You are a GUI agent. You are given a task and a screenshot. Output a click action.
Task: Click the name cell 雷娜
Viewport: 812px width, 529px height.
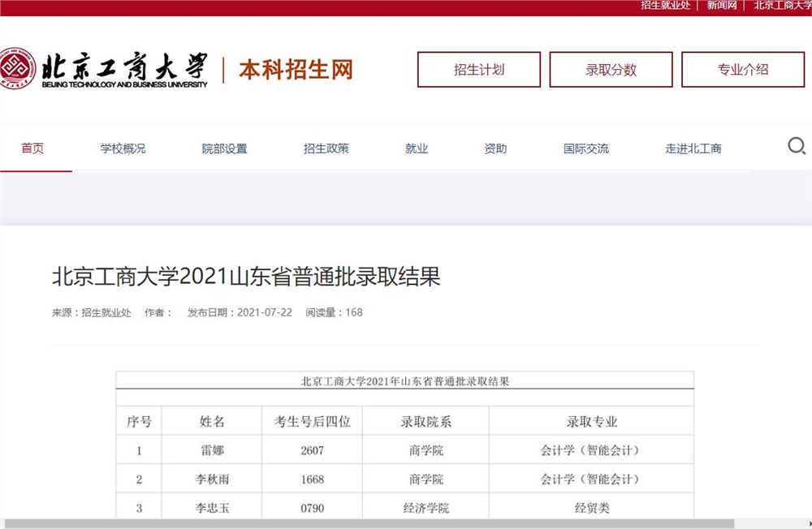pyautogui.click(x=212, y=450)
